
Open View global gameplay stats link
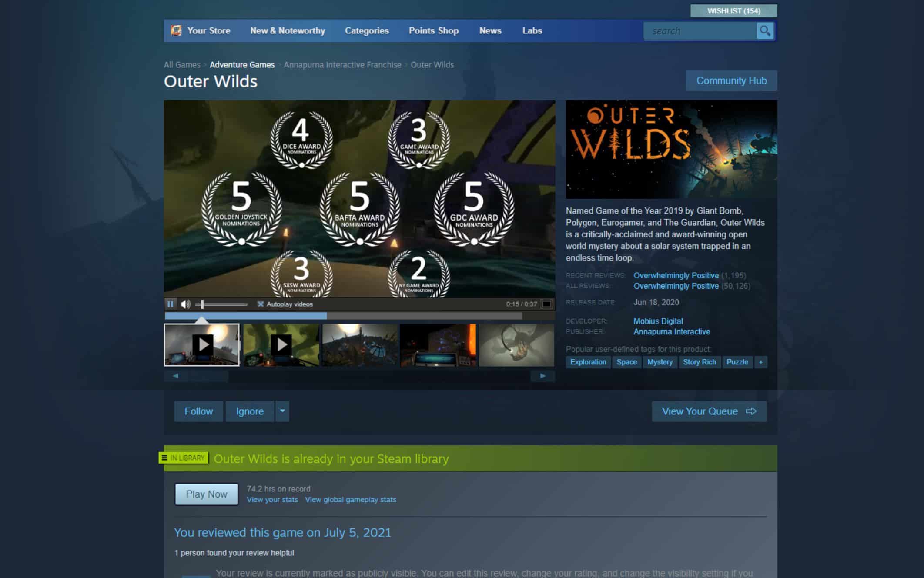351,500
